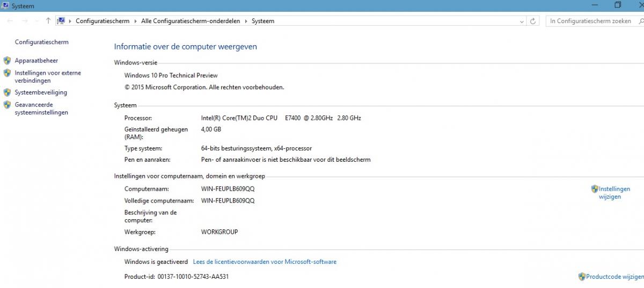Screen dimensions: 644x288
Task: Open Systeembeveiliging link
Action: tap(41, 92)
